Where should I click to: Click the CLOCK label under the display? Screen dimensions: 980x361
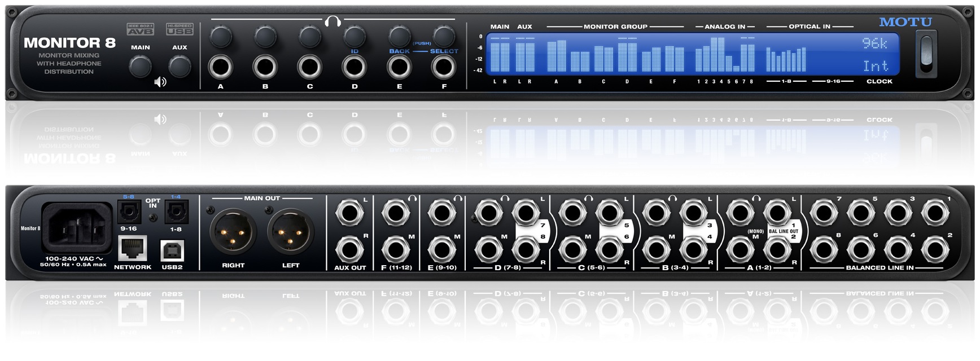[x=880, y=81]
